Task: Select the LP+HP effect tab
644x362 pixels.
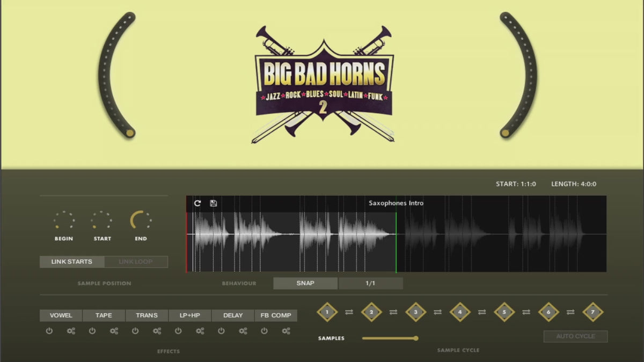Action: click(x=190, y=315)
